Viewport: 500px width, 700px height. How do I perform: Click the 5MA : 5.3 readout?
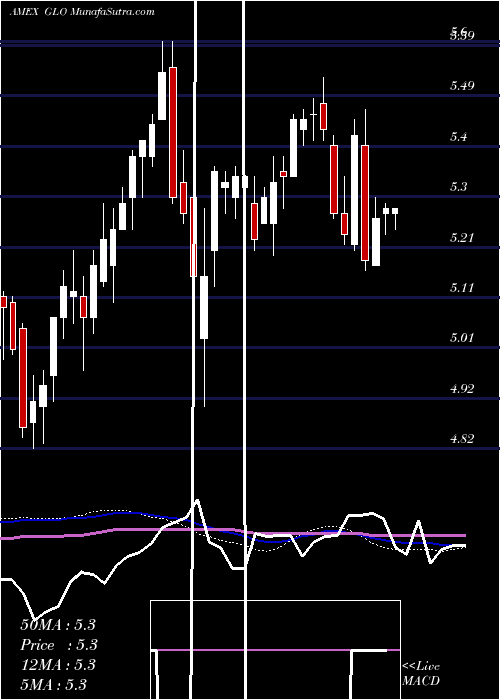coord(54,684)
